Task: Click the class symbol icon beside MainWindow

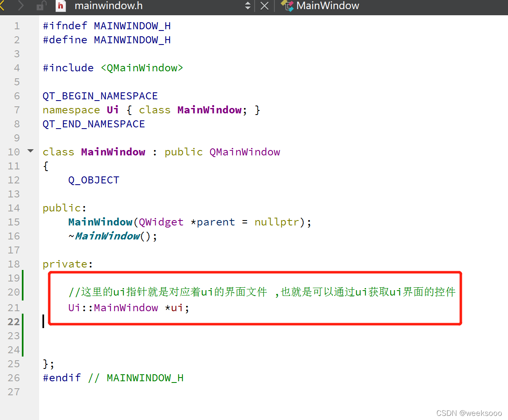Action: (x=287, y=6)
